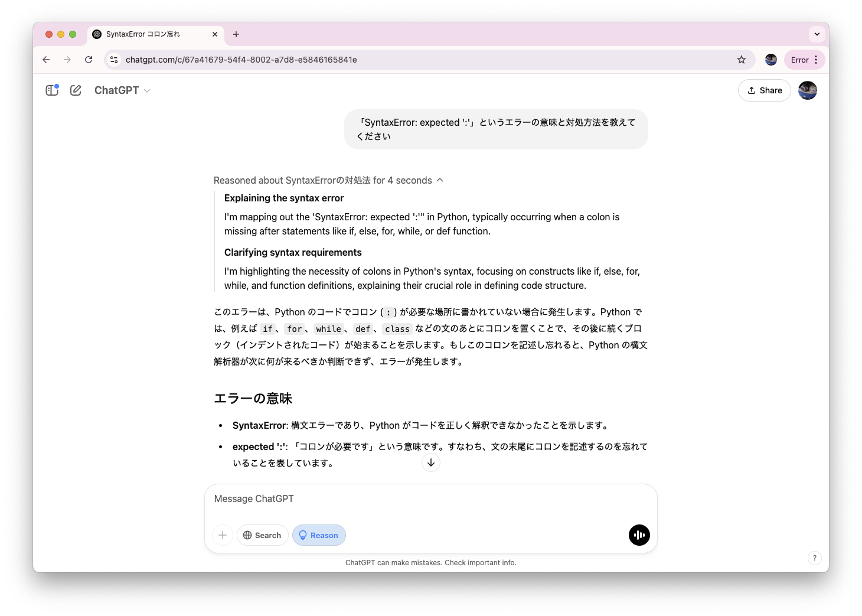Collapse the reasoning summary with the chevron
The width and height of the screenshot is (862, 616).
tap(440, 180)
